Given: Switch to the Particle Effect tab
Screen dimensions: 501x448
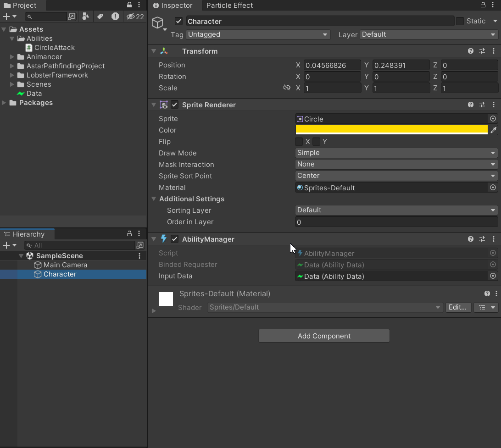Looking at the screenshot, I should 229,6.
